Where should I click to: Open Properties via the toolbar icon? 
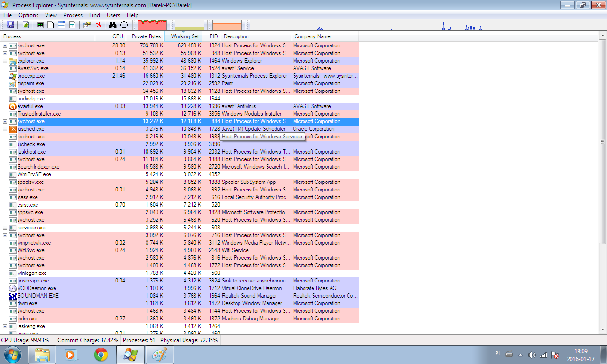pos(87,25)
